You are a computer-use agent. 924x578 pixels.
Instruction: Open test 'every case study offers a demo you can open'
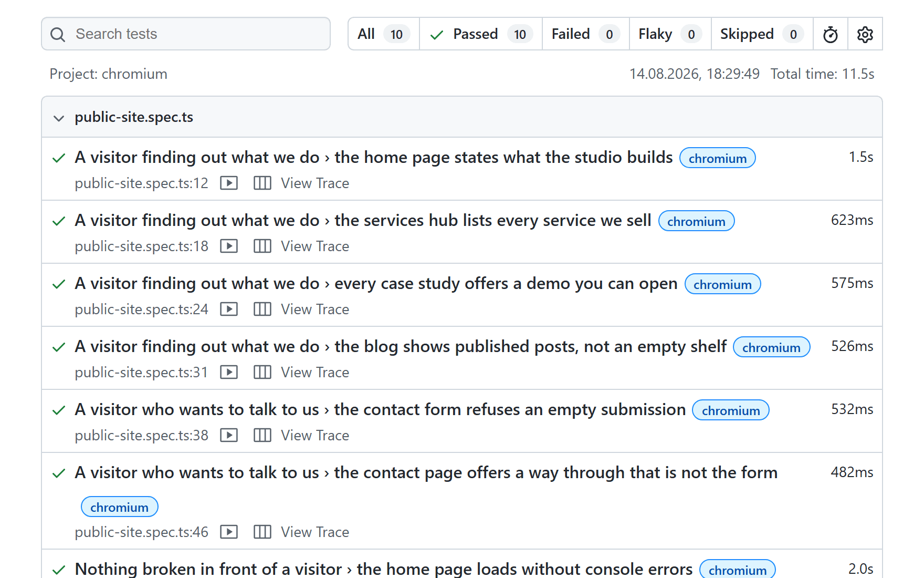point(376,283)
